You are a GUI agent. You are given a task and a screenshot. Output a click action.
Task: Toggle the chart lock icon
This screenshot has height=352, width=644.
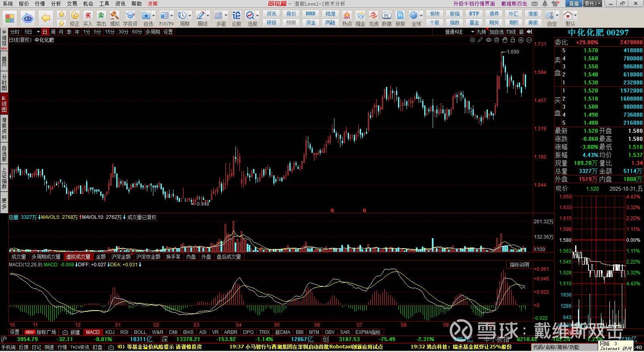point(513,40)
